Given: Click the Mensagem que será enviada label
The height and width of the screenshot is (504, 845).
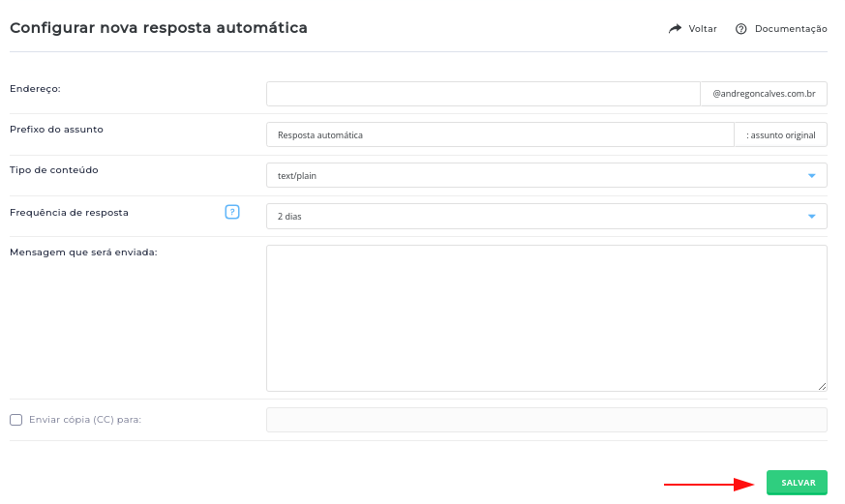Looking at the screenshot, I should tap(83, 252).
